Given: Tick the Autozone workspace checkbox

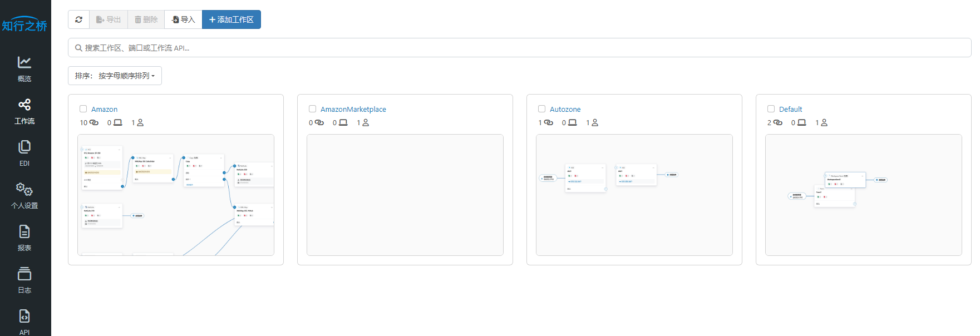Looking at the screenshot, I should tap(542, 109).
